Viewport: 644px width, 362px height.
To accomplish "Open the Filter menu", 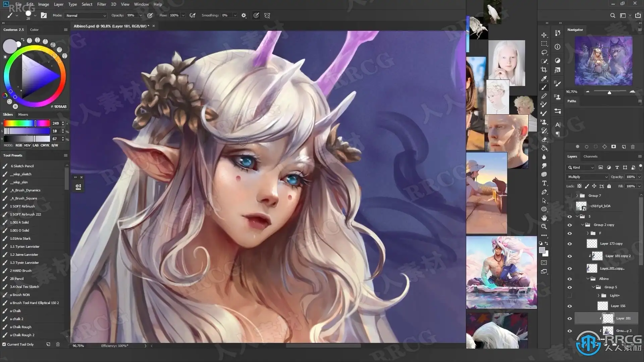I will (102, 4).
